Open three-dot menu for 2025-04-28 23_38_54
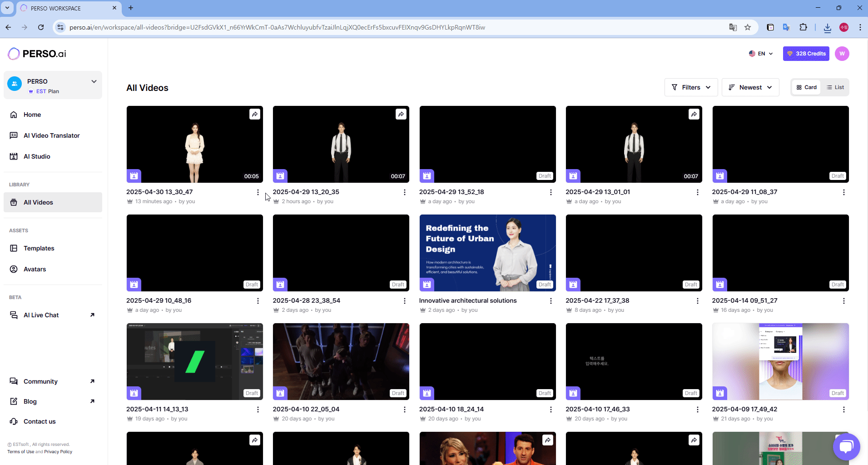Viewport: 868px width, 465px height. coord(404,301)
